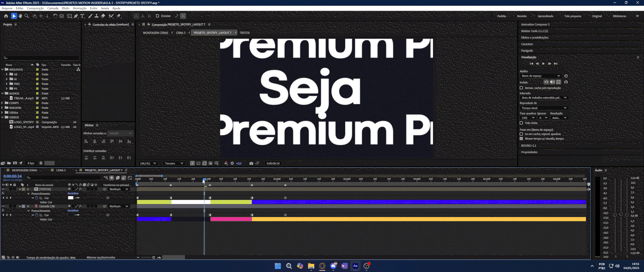Viewport: 644px width, 272px height.
Task: Switch to the MONTAGEM CENAS timeline tab
Action: coord(24,170)
